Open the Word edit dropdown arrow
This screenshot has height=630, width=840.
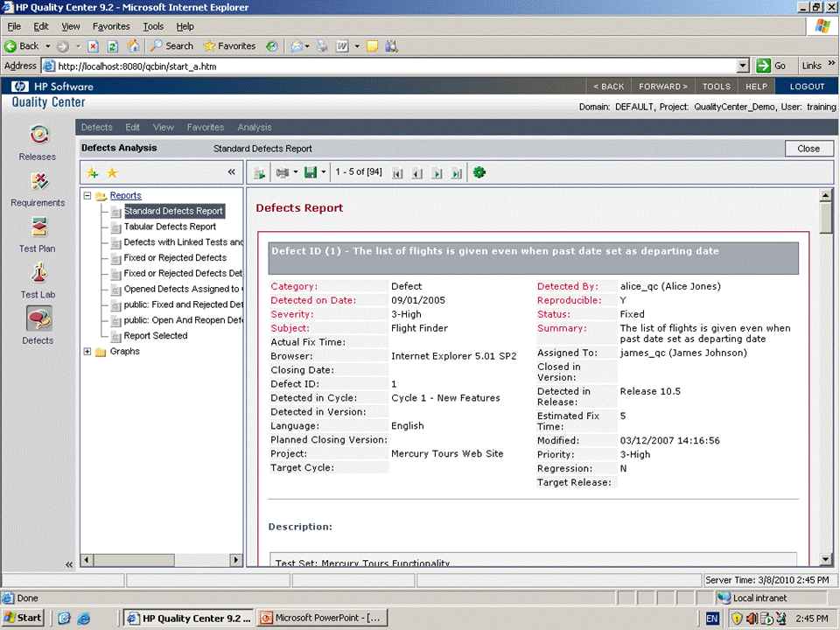coord(357,46)
